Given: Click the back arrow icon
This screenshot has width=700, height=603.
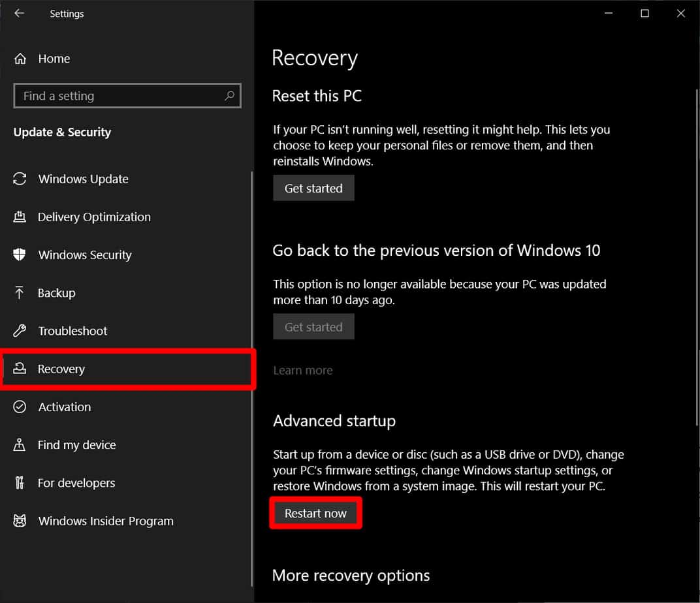Looking at the screenshot, I should (x=19, y=14).
